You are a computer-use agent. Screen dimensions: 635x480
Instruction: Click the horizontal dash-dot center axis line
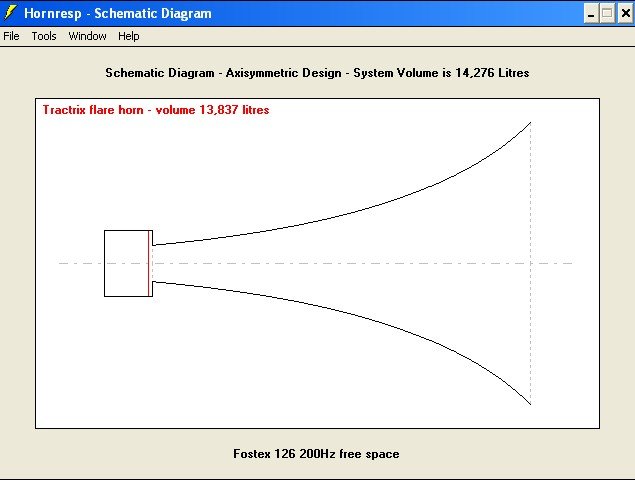click(80, 264)
